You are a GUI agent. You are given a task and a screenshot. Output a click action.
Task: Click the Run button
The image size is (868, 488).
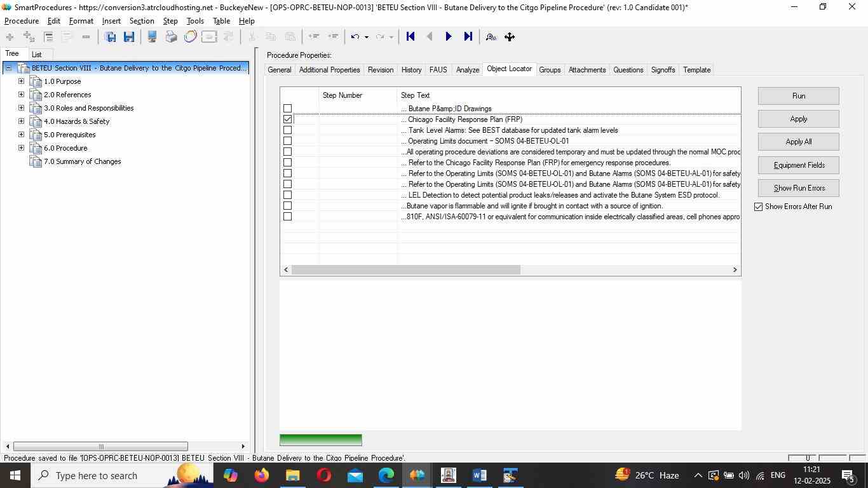[799, 96]
